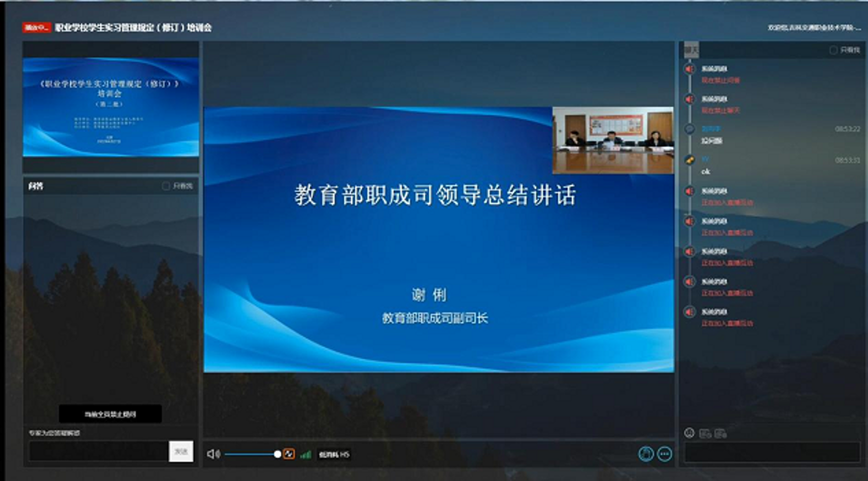868x481 pixels.
Task: Open the low-bandwidth HS quality selector
Action: point(334,454)
